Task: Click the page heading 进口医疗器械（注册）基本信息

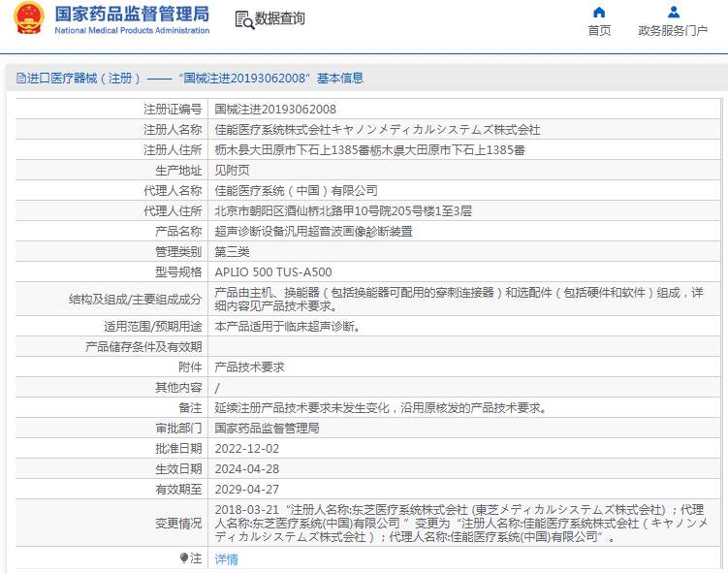Action: (x=195, y=78)
